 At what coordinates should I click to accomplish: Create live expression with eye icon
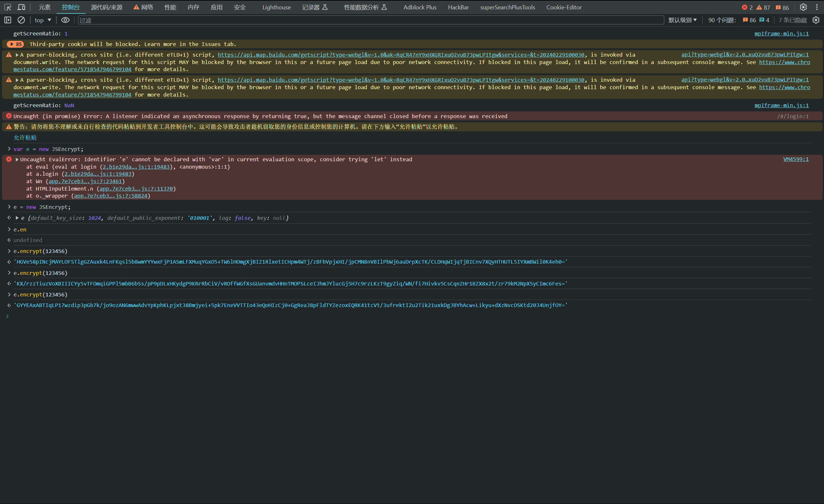(x=65, y=20)
